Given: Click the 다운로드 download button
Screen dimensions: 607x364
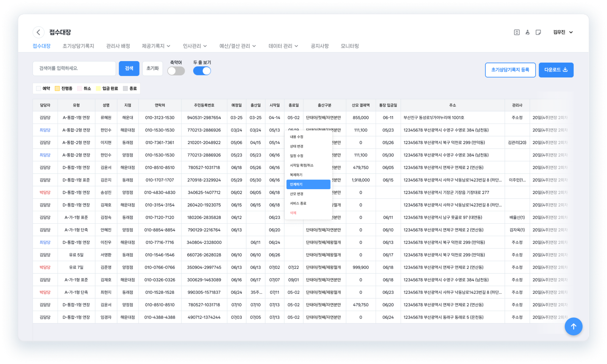Looking at the screenshot, I should click(556, 70).
